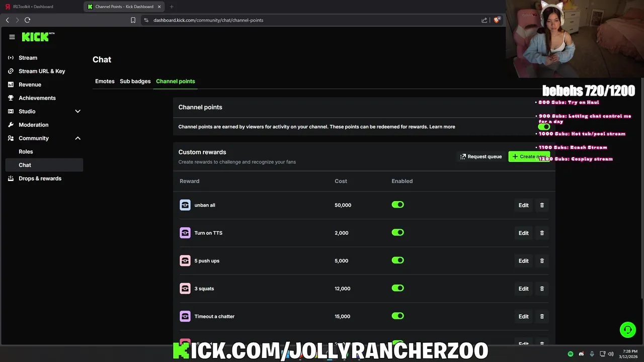Edit the 5 push ups reward
644x362 pixels.
523,261
